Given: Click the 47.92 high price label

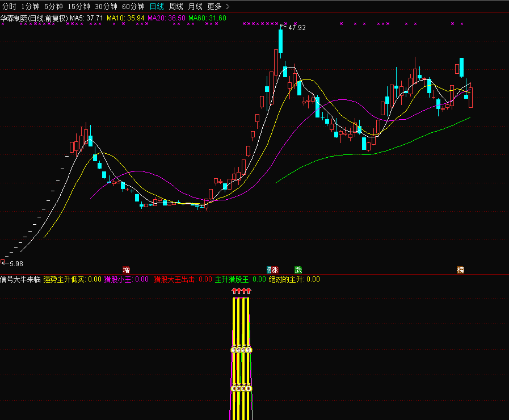Looking at the screenshot, I should click(297, 28).
